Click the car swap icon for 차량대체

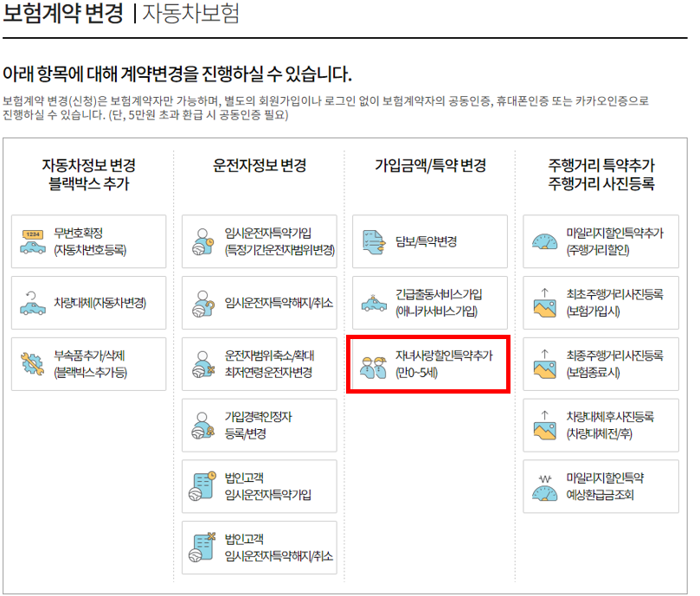[33, 303]
